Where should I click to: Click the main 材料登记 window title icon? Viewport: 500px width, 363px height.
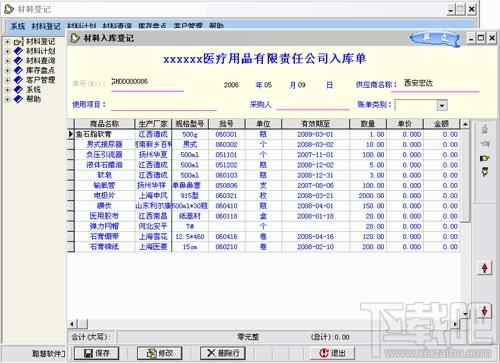point(8,9)
